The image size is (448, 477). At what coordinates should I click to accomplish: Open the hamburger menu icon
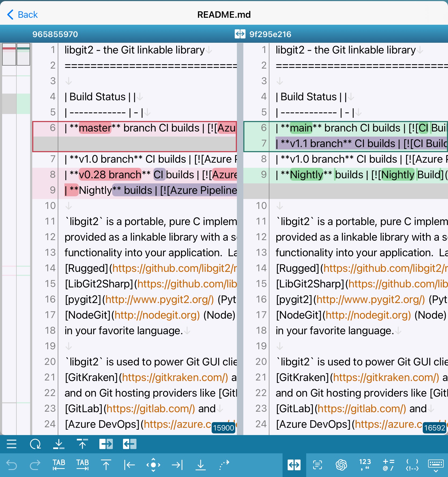[12, 444]
